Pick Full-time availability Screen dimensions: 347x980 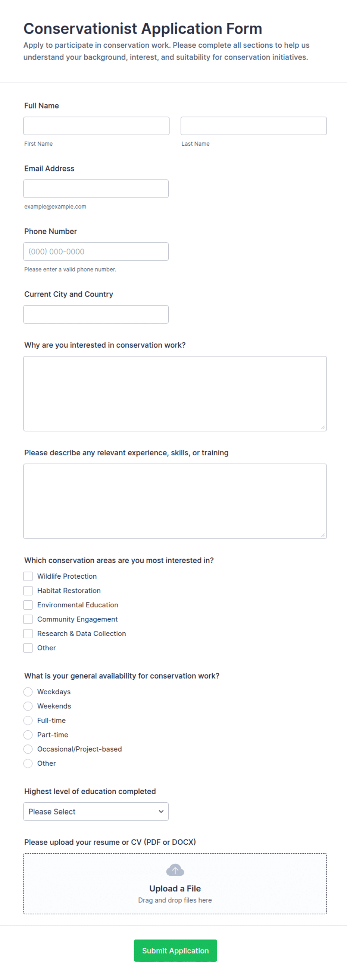coord(28,720)
